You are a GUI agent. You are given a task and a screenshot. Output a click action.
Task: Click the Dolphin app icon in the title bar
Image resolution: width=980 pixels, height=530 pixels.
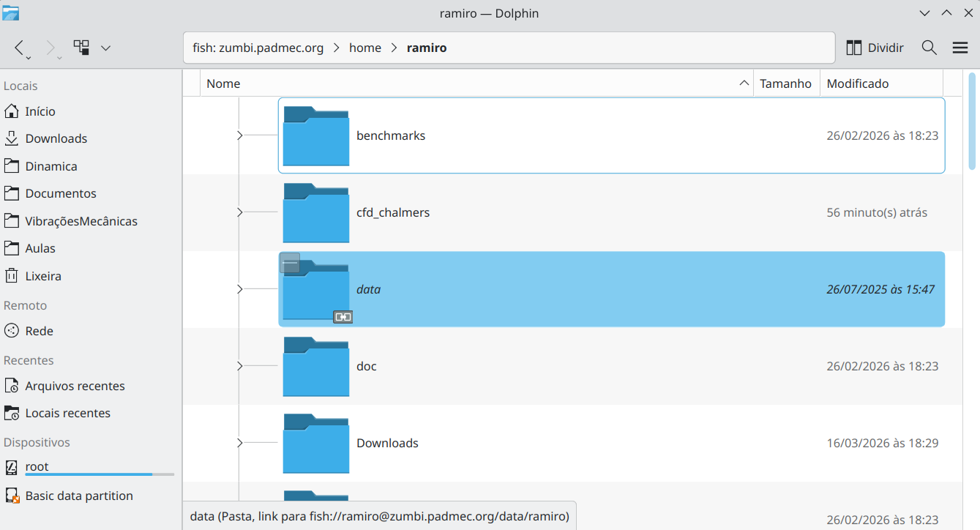click(x=11, y=12)
